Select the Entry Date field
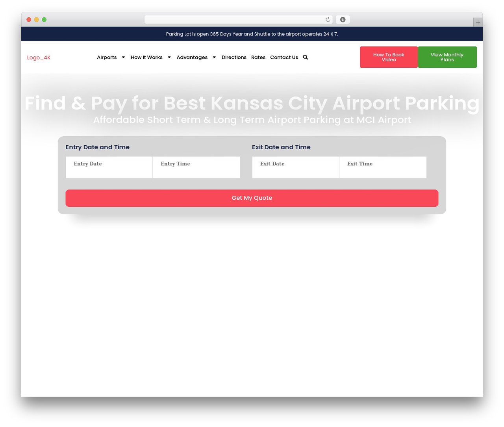Screen dimensions: 504x427 [109, 167]
